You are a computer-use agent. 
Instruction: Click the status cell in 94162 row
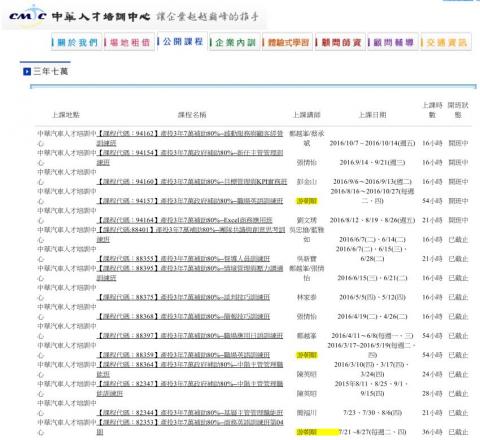point(458,143)
